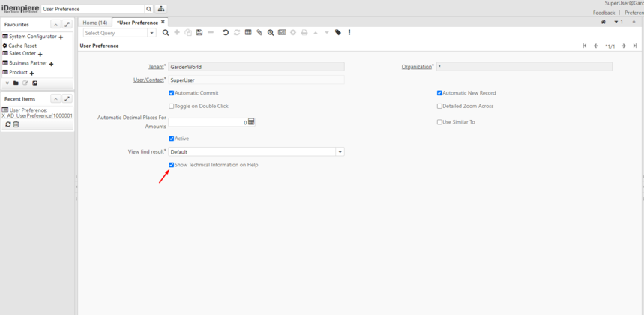644x315 pixels.
Task: Check the Detailed Zoom Across option
Action: [x=439, y=106]
